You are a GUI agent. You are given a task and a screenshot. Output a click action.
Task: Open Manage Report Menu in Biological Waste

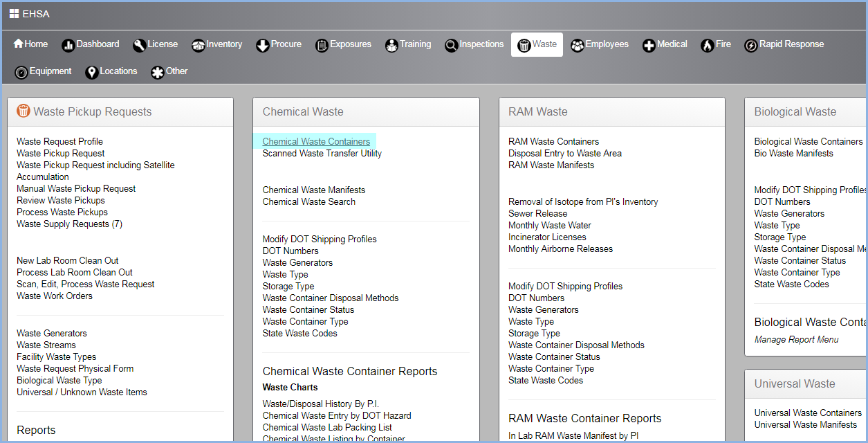797,340
